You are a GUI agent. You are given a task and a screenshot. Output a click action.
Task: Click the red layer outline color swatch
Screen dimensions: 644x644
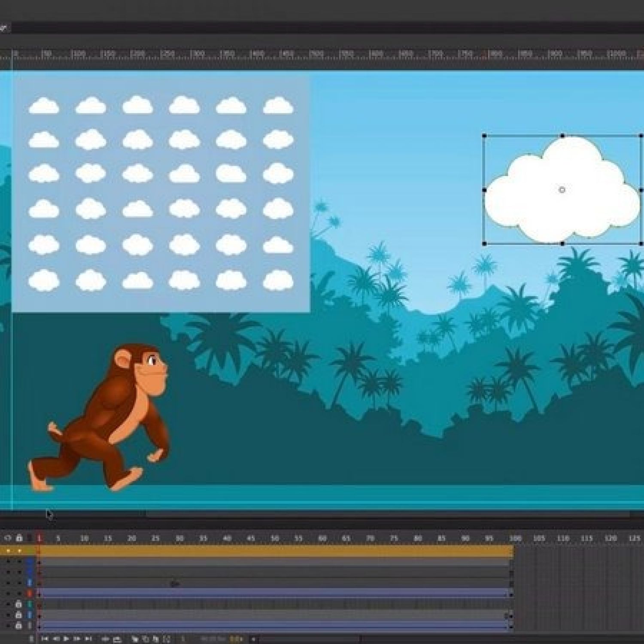point(30,593)
